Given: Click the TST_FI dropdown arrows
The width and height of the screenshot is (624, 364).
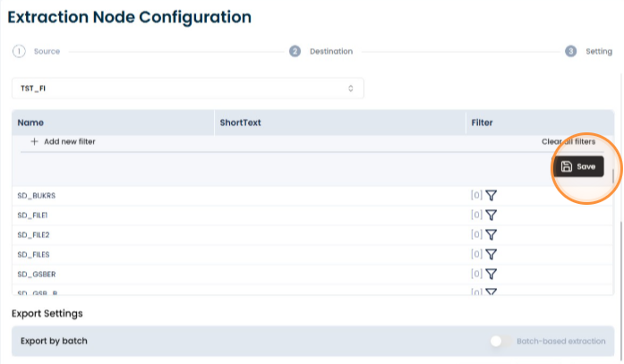Looking at the screenshot, I should click(x=351, y=89).
